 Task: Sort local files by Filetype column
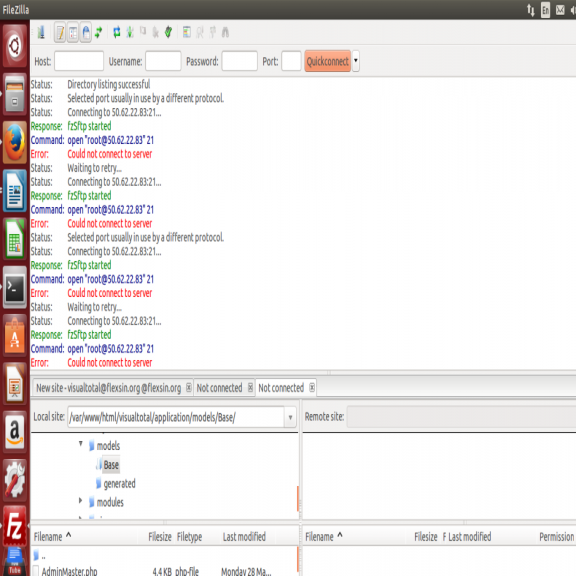click(197, 537)
